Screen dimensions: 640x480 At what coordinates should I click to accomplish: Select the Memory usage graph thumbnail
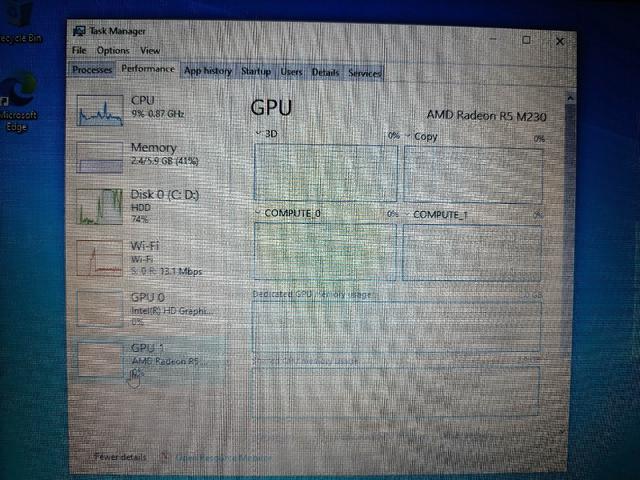tap(100, 158)
